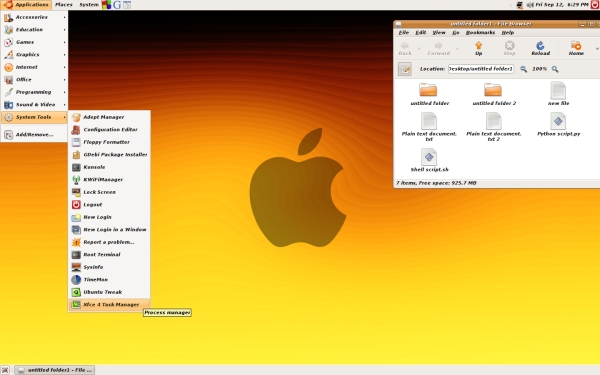Click Forward button in File Browser

point(439,49)
